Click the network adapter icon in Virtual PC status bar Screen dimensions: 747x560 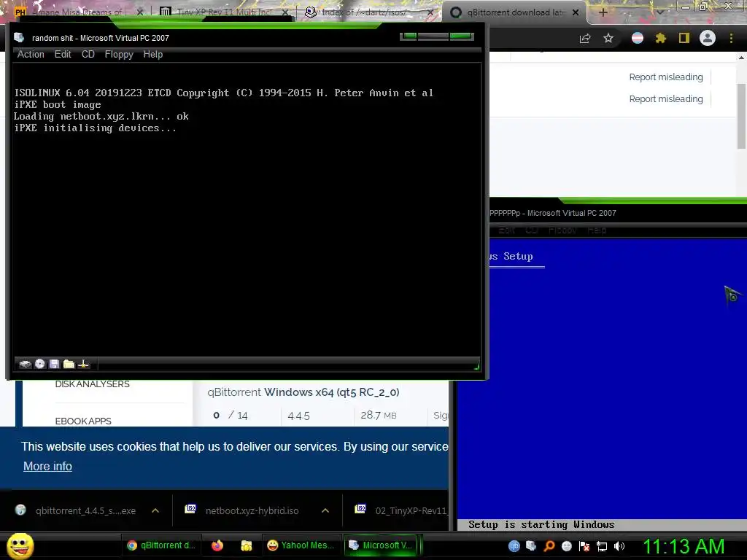[x=84, y=364]
